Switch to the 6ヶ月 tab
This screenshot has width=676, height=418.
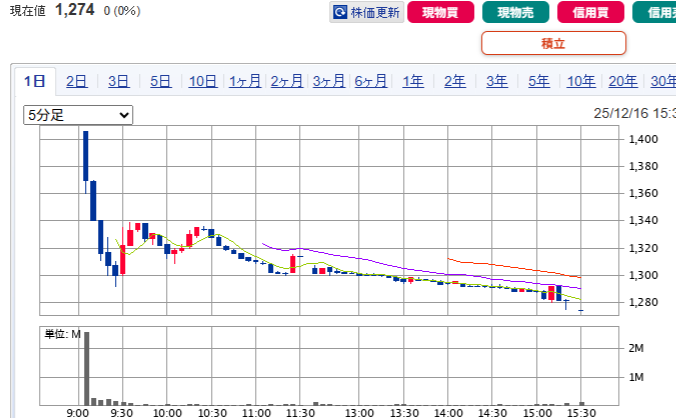(x=371, y=82)
